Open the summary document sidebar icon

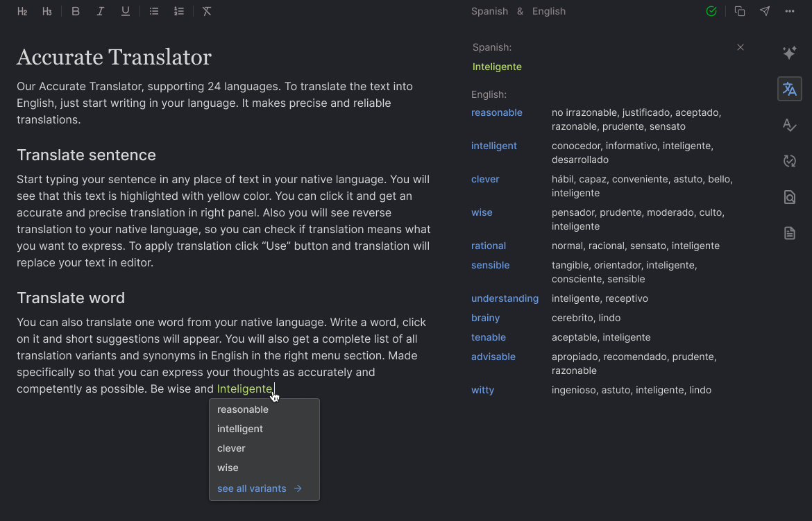(790, 233)
